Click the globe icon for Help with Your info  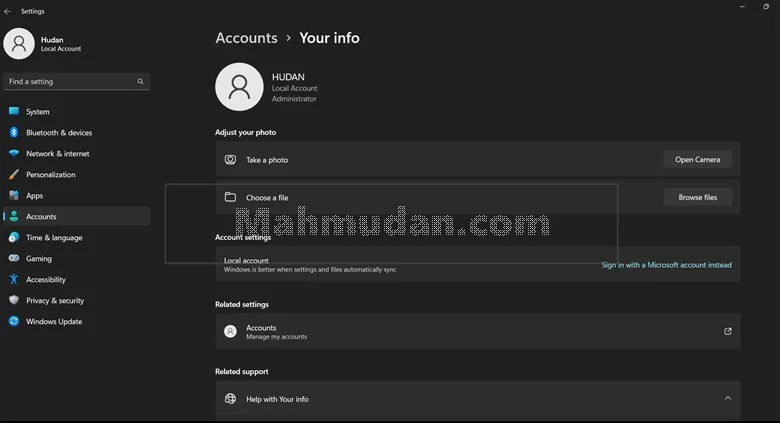click(230, 399)
